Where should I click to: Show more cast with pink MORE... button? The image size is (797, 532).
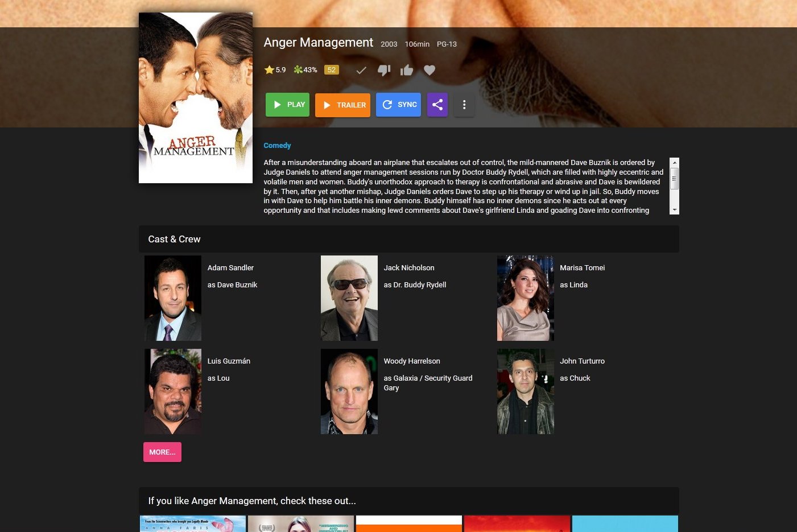(162, 452)
